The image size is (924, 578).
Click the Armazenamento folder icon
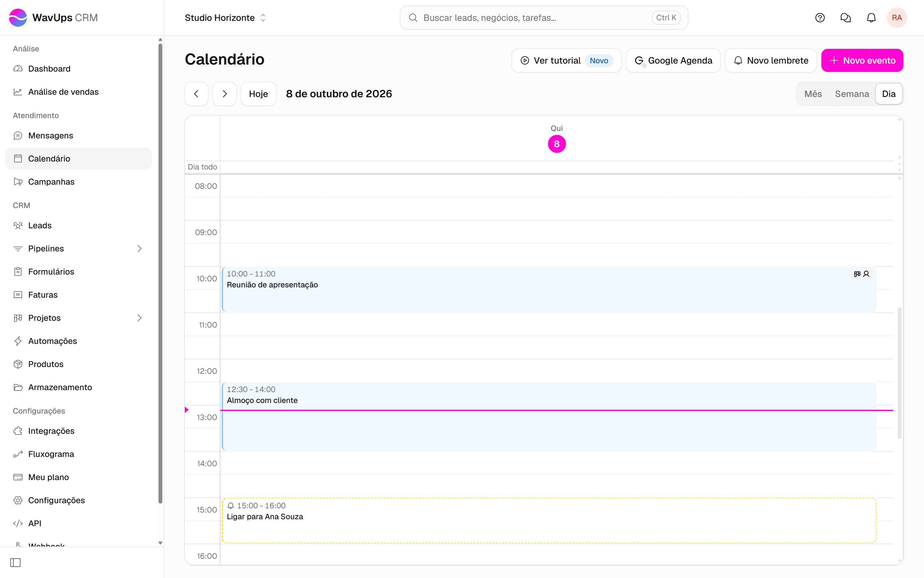18,387
